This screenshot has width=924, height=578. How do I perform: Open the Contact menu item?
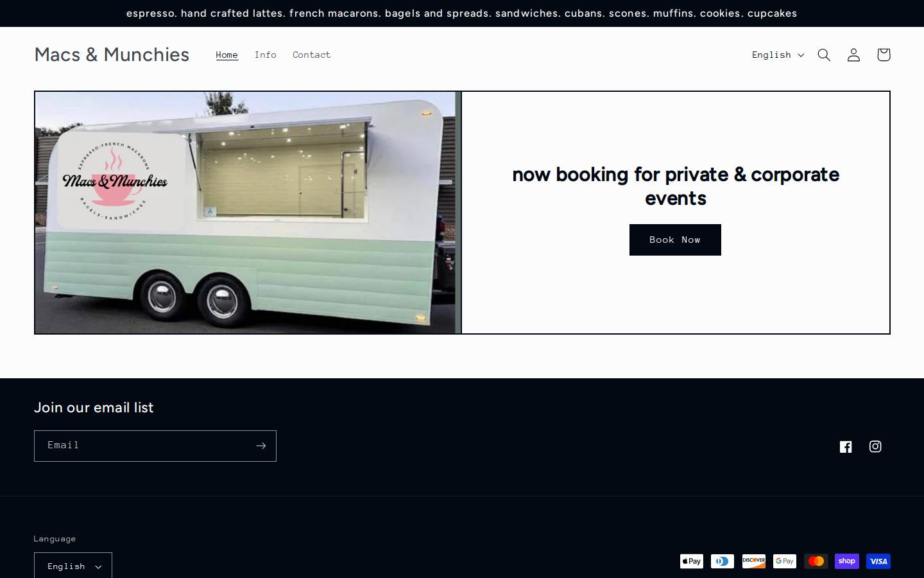pyautogui.click(x=312, y=55)
